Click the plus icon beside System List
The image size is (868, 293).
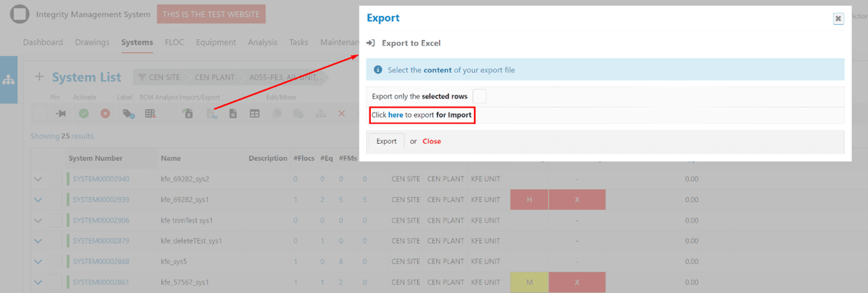coord(39,77)
